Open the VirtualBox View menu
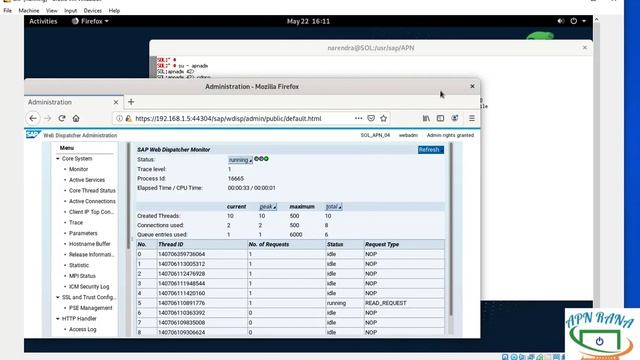Viewport: 640px width, 360px height. 51,11
